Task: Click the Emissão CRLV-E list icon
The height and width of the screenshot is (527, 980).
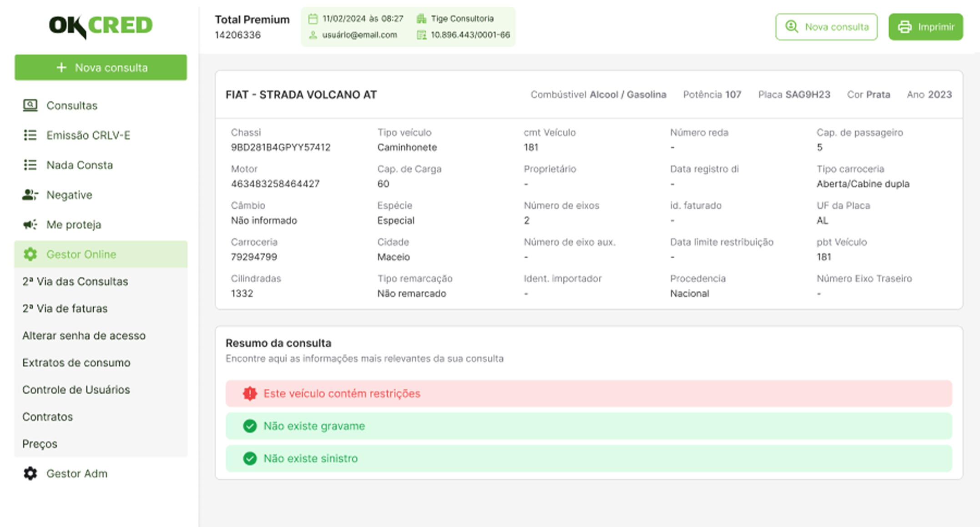Action: point(30,135)
